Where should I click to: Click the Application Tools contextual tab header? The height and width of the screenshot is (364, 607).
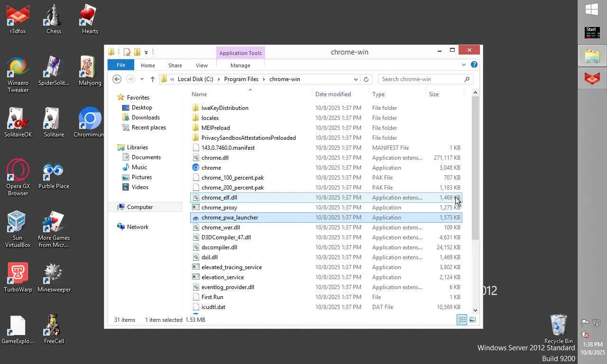tap(240, 53)
